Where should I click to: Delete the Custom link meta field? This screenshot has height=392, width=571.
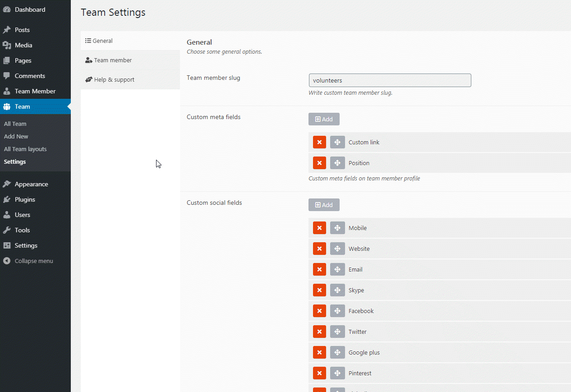319,142
